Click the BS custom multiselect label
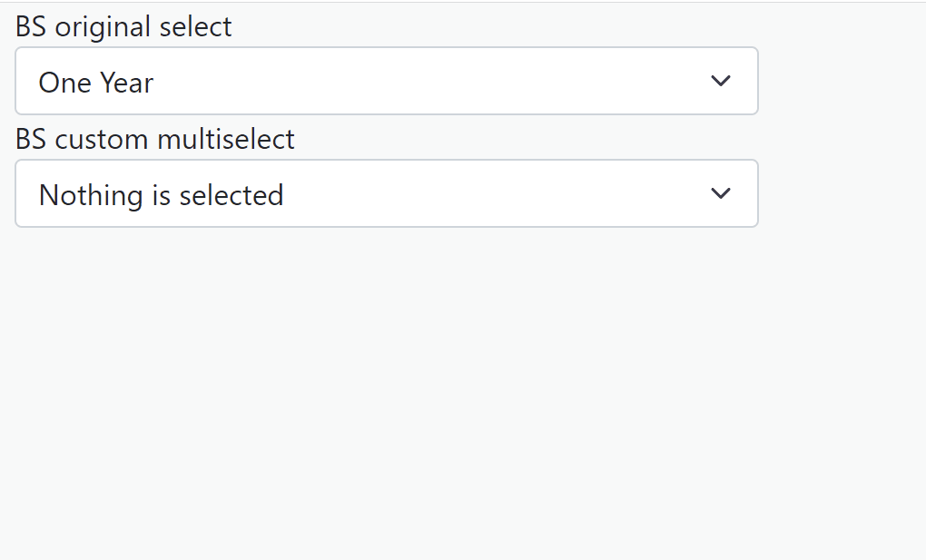 154,139
